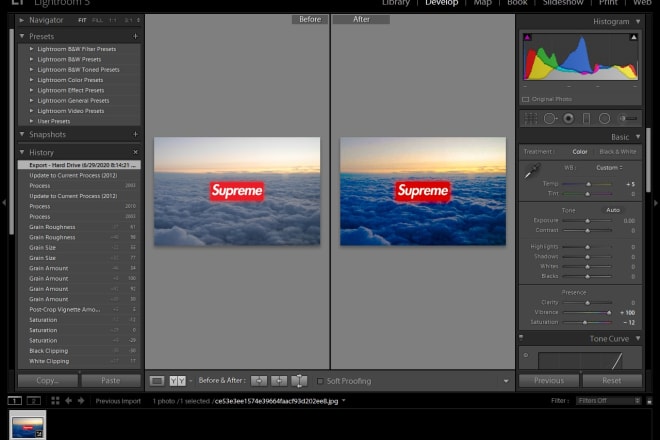This screenshot has height=440, width=660.
Task: Expand Lightroom Color Presets folder
Action: (x=32, y=80)
